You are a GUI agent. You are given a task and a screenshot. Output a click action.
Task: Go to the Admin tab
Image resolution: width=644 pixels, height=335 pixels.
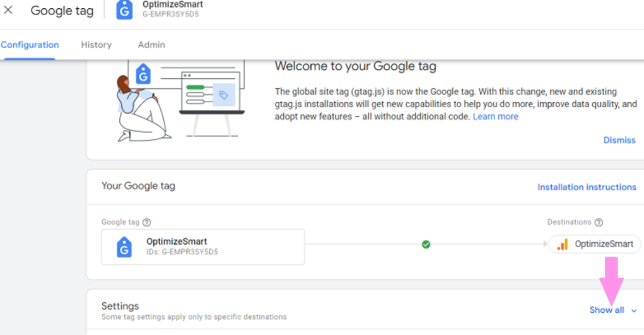click(152, 45)
